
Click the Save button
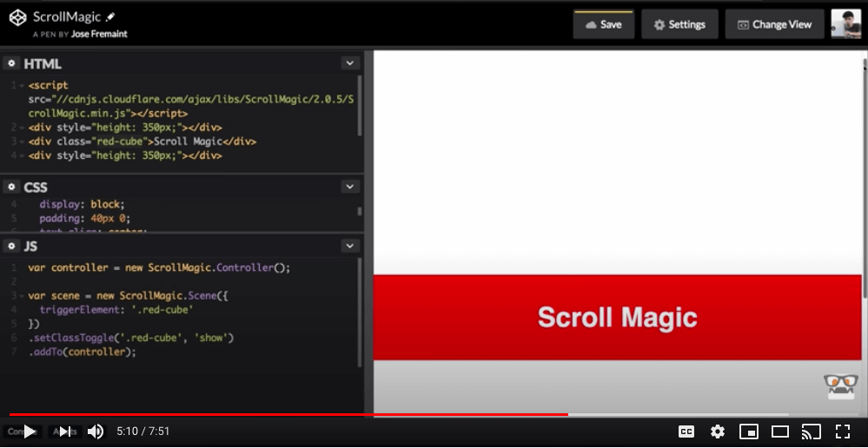[603, 24]
